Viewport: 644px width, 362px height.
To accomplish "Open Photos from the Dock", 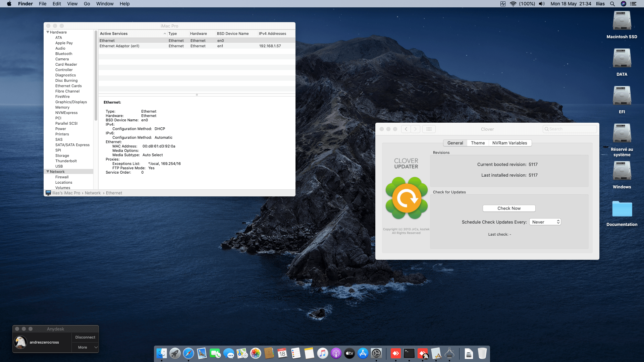I will coord(256,353).
